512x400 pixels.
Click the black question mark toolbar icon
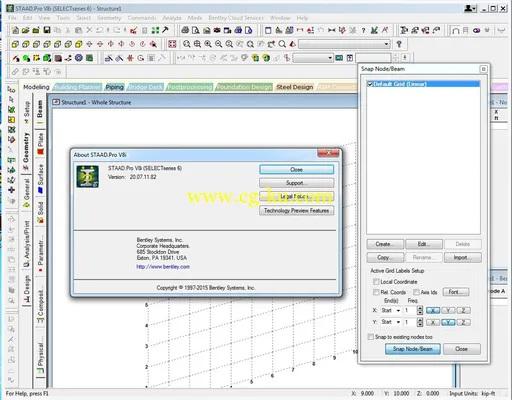click(x=363, y=30)
